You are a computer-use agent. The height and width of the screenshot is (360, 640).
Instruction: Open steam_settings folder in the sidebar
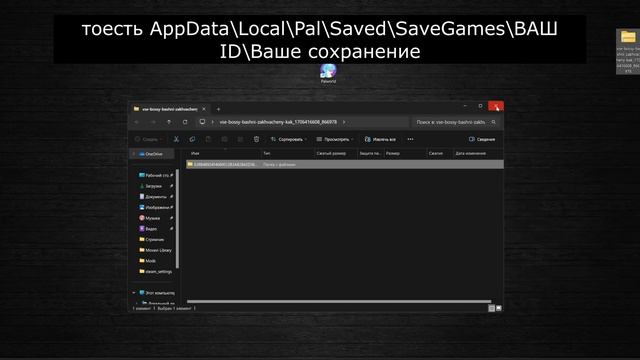(x=156, y=271)
